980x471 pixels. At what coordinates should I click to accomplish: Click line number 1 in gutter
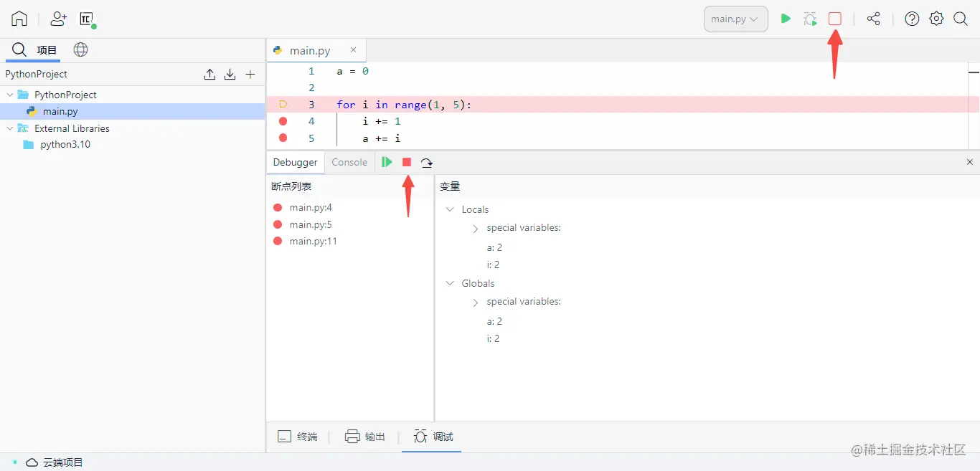point(311,71)
